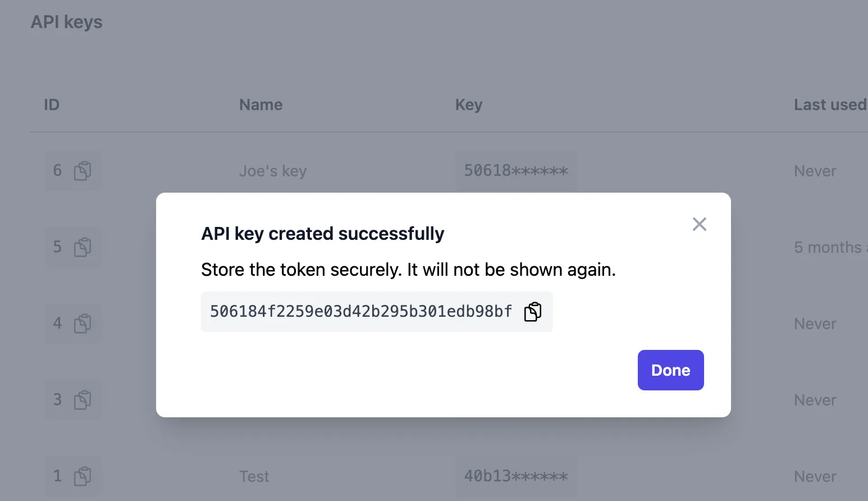Click Joe's key name in the table
This screenshot has height=501, width=868.
click(x=273, y=171)
